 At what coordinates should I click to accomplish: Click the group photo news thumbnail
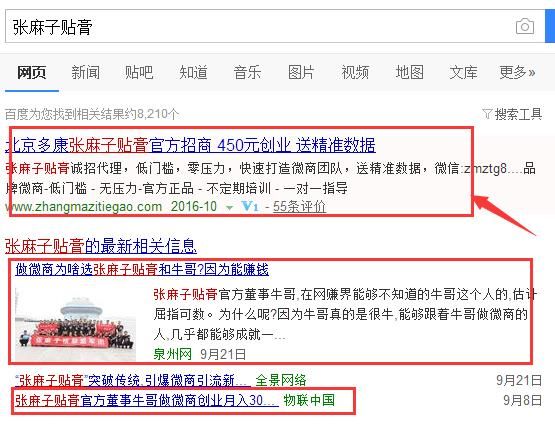(75, 325)
